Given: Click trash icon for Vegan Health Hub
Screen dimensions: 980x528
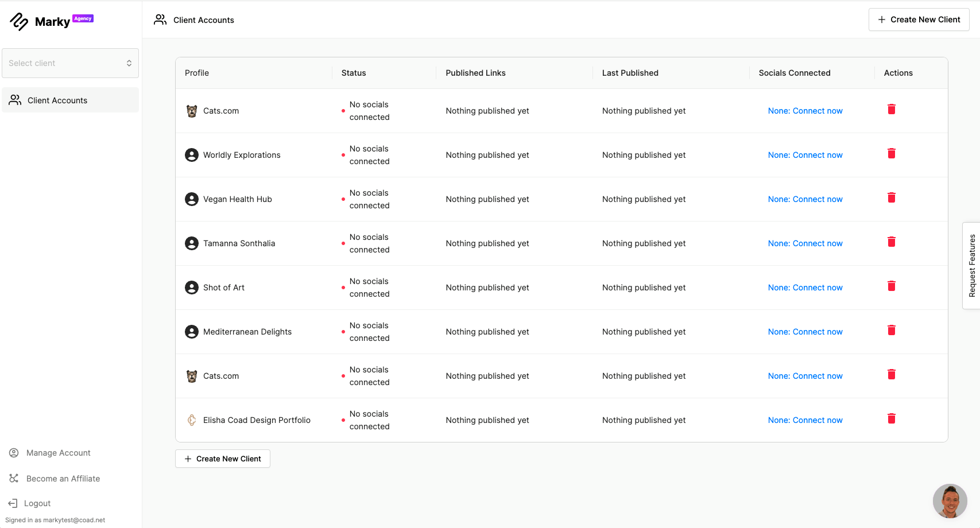Looking at the screenshot, I should [x=891, y=197].
